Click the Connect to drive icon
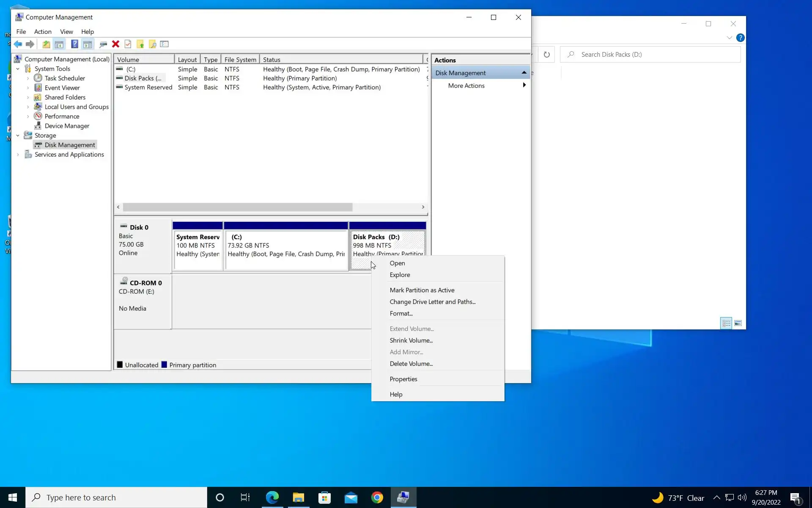The height and width of the screenshot is (508, 812). (103, 44)
